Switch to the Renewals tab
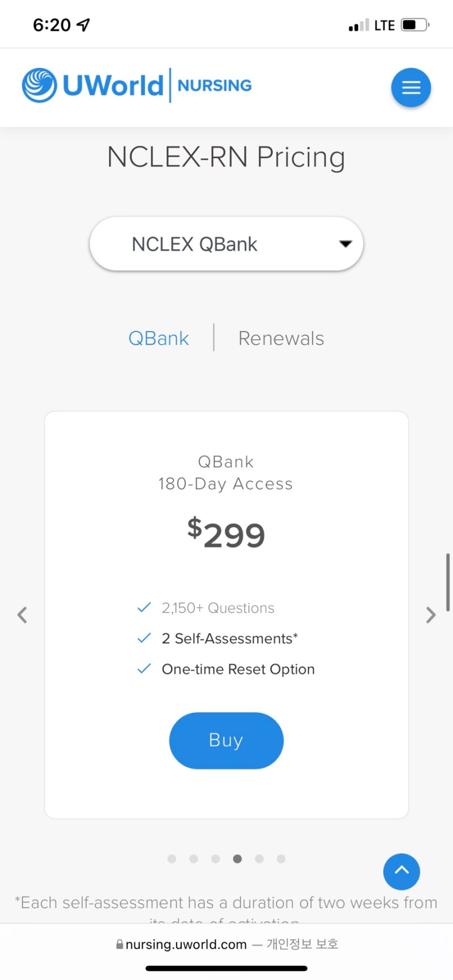Viewport: 453px width, 980px height. [x=281, y=338]
